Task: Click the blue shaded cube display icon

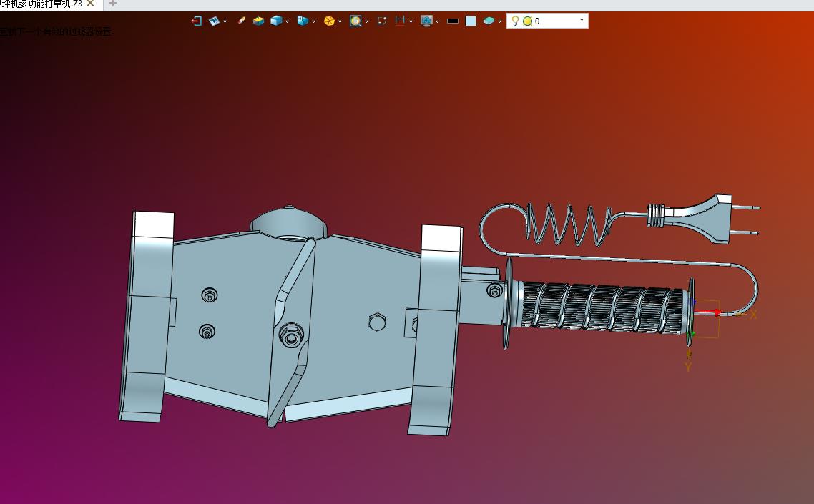Action: point(276,21)
